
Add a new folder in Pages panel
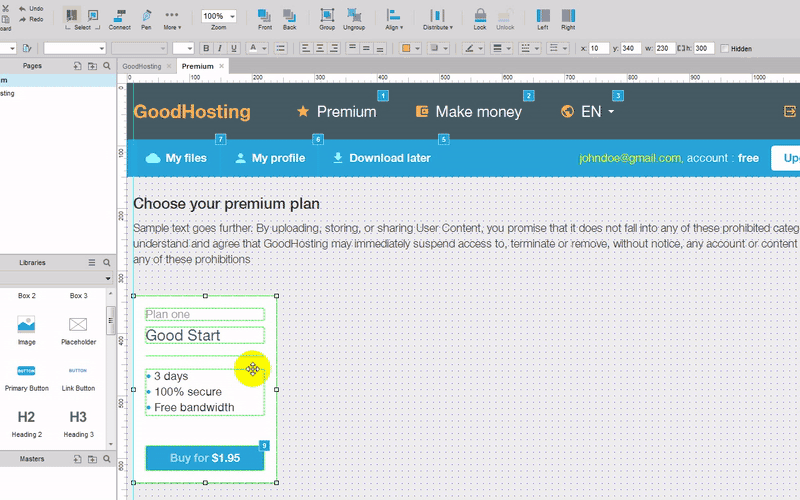tap(92, 66)
